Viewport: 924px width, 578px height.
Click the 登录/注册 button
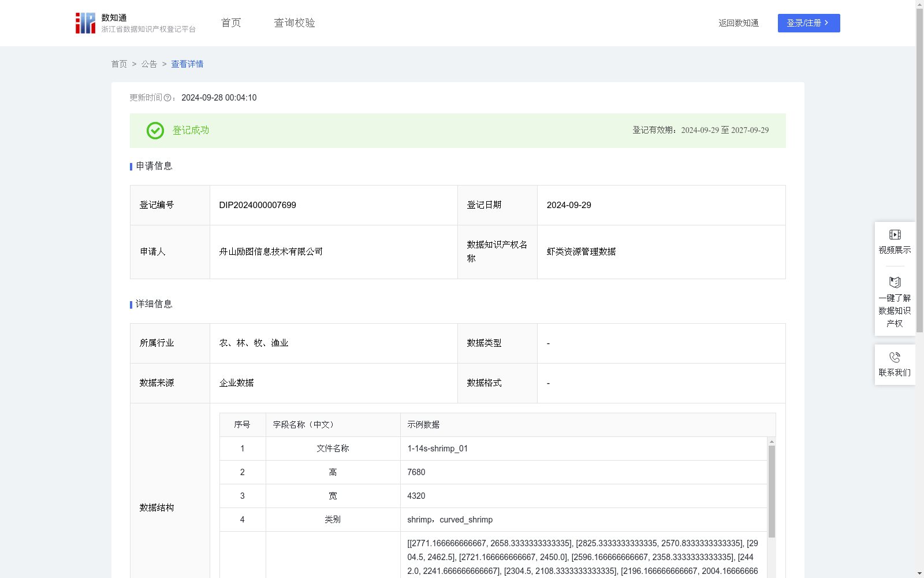(x=808, y=23)
